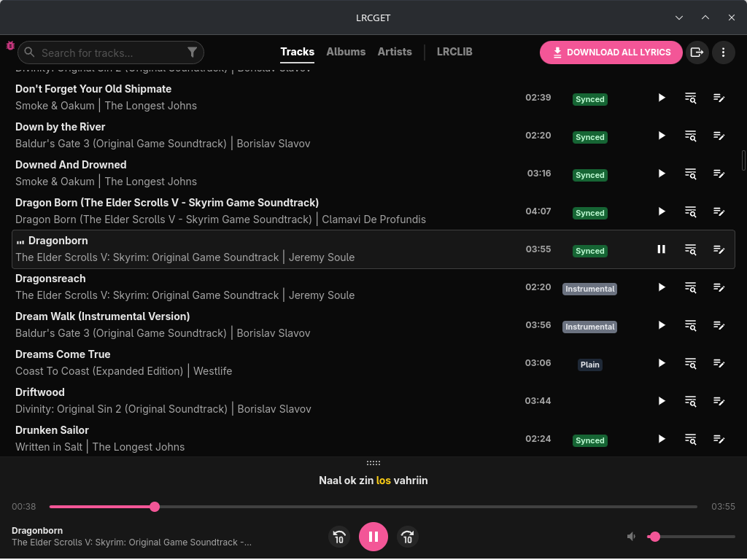
Task: Click the volume slider handle
Action: click(655, 537)
